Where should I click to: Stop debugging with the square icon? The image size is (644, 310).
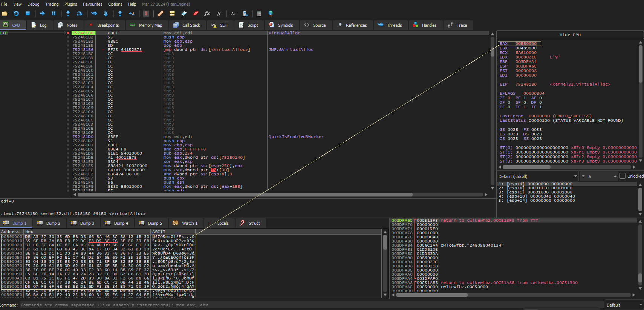(28, 14)
